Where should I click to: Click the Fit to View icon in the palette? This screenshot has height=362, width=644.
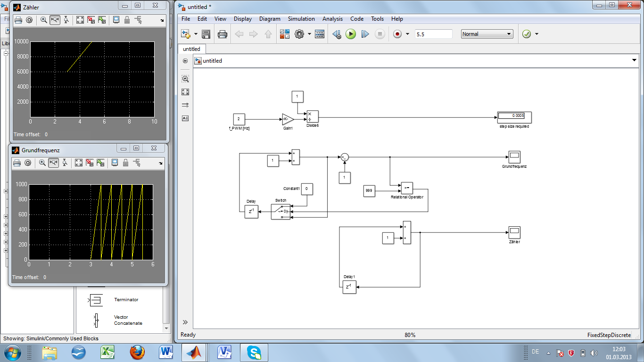pyautogui.click(x=185, y=92)
